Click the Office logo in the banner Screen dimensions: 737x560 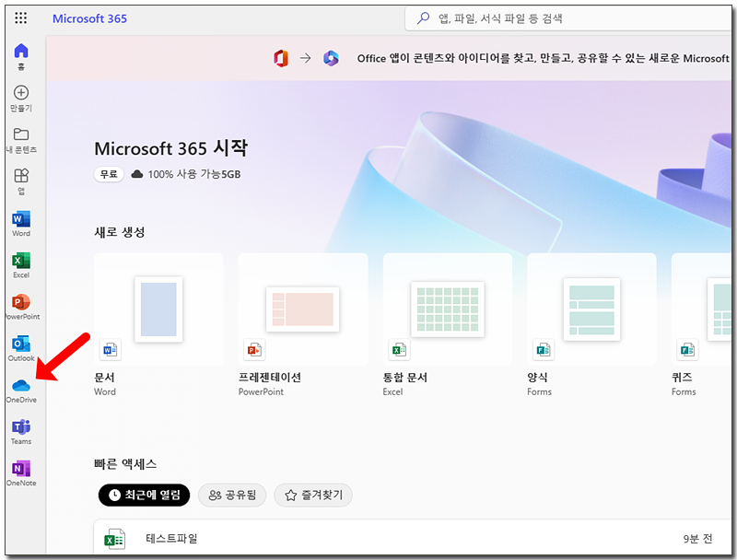281,58
